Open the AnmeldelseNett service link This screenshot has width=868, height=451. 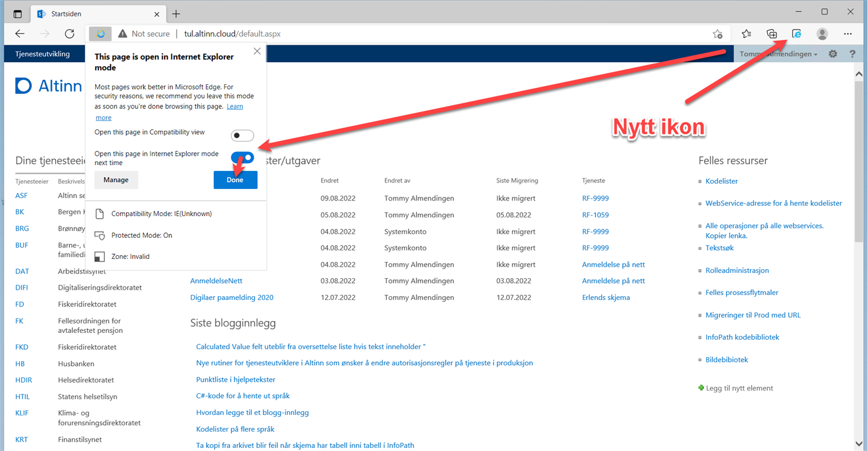point(216,281)
